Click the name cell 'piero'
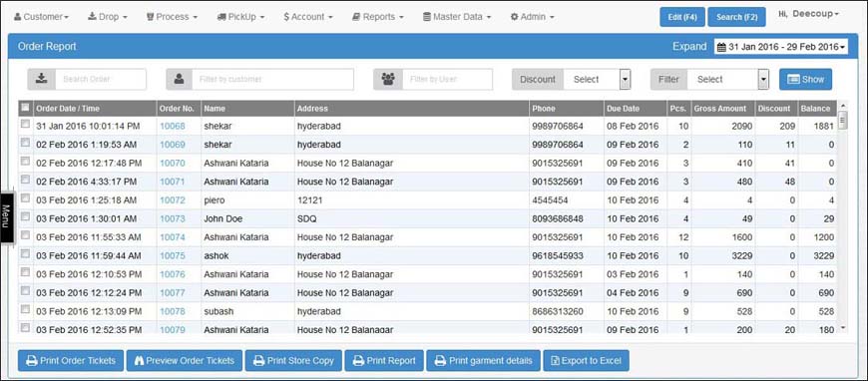 pyautogui.click(x=215, y=199)
